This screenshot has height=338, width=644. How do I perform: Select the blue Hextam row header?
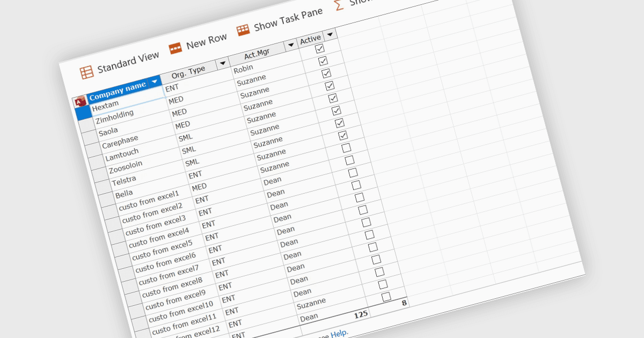point(83,114)
